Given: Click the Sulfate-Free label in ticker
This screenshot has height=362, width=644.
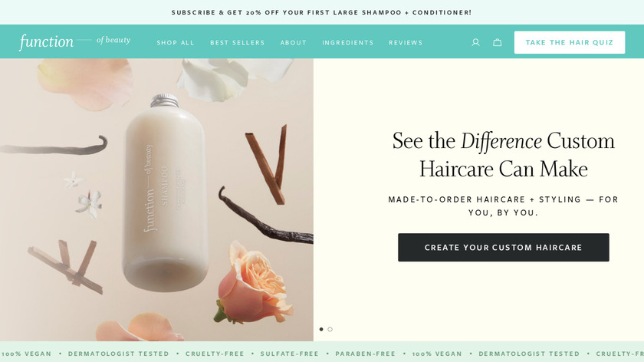Looking at the screenshot, I should [x=290, y=354].
